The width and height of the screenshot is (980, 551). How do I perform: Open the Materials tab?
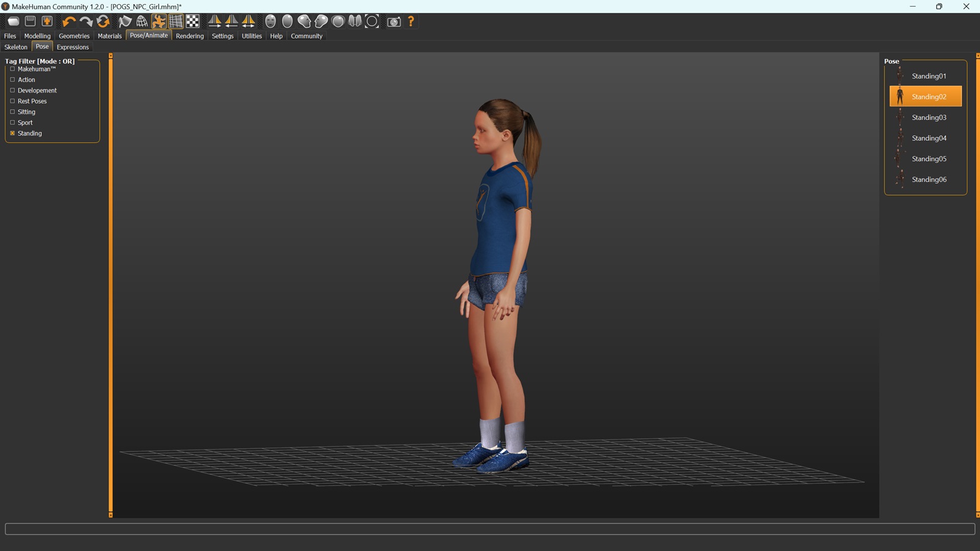(110, 36)
